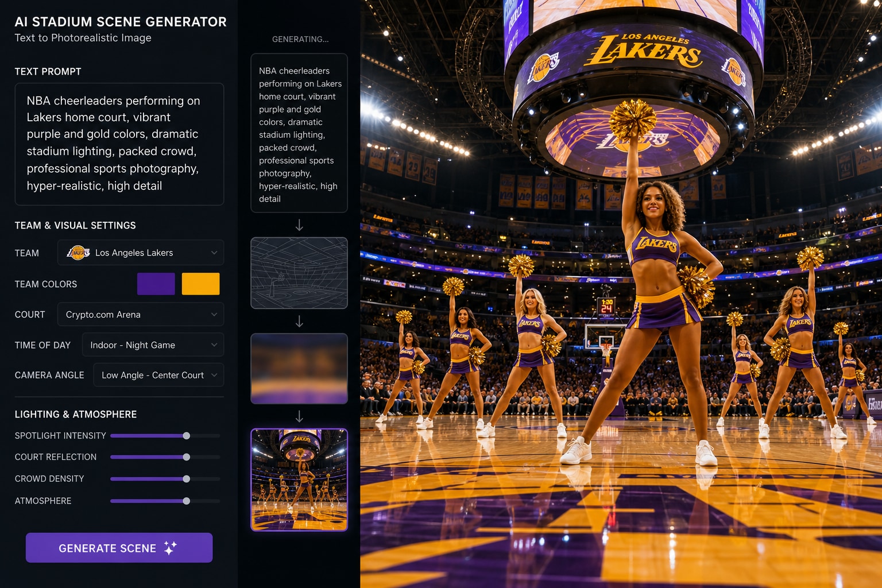The width and height of the screenshot is (882, 588).
Task: Click the chevron arrow on the Court dropdown
Action: click(x=214, y=315)
